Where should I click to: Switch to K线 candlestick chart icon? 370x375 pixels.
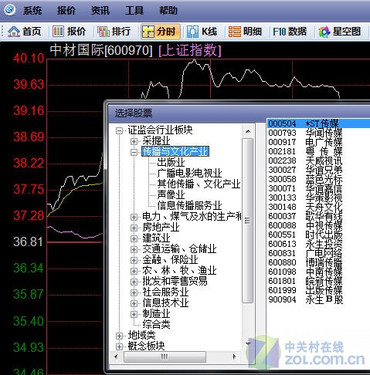pos(202,32)
